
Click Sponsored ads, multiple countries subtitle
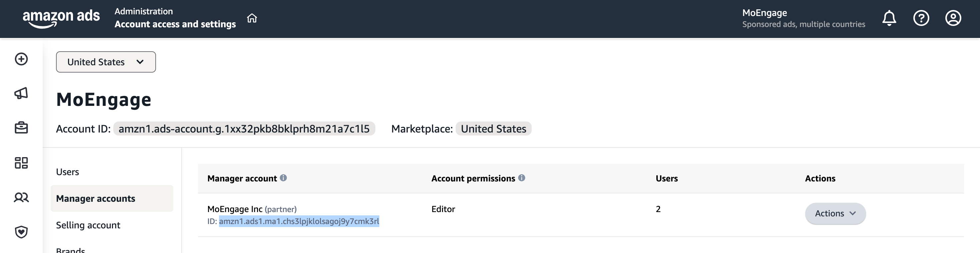(x=803, y=24)
